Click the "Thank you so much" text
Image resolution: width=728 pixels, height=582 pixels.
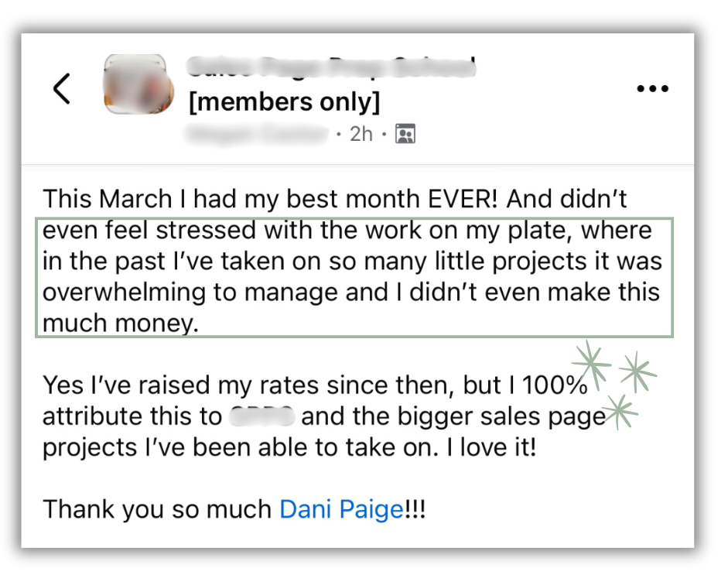(x=156, y=509)
